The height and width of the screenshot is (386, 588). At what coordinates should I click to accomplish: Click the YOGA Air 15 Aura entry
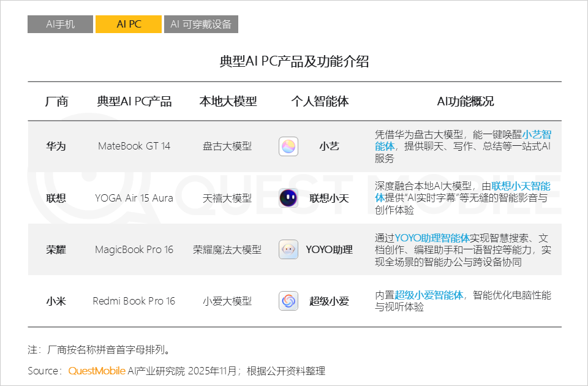coord(134,197)
